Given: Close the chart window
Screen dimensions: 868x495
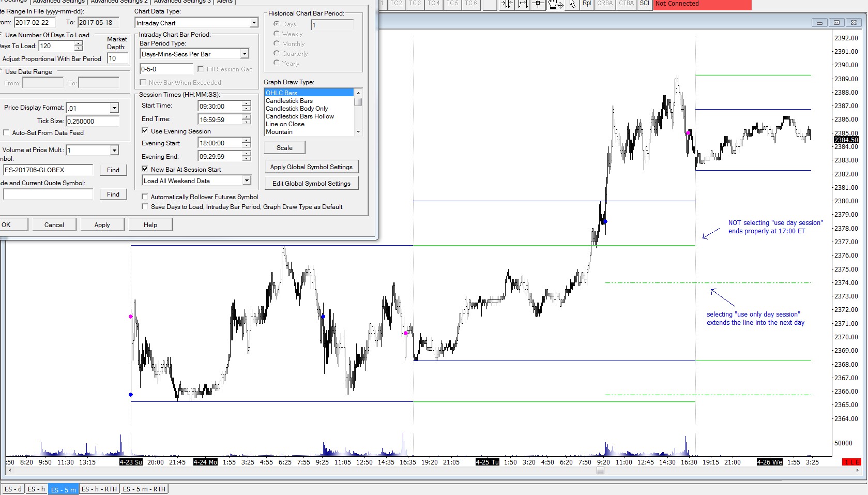Looking at the screenshot, I should coord(854,22).
